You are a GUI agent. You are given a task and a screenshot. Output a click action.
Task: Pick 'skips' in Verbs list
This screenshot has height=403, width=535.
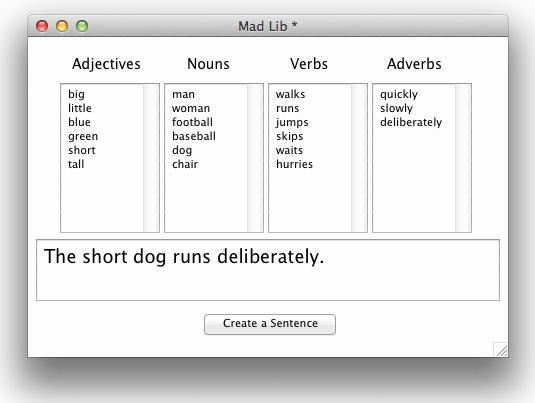[x=290, y=136]
